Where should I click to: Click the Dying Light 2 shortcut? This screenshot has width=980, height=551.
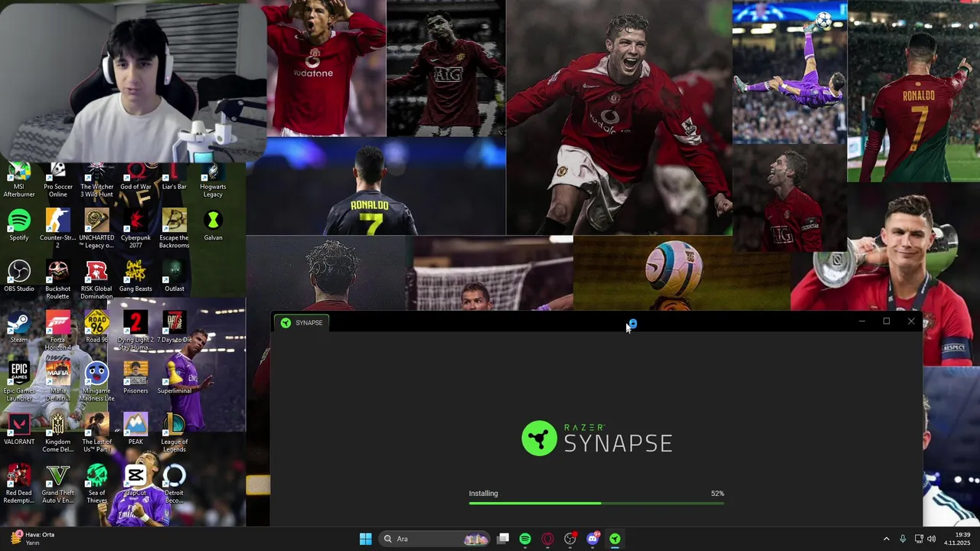coord(136,331)
